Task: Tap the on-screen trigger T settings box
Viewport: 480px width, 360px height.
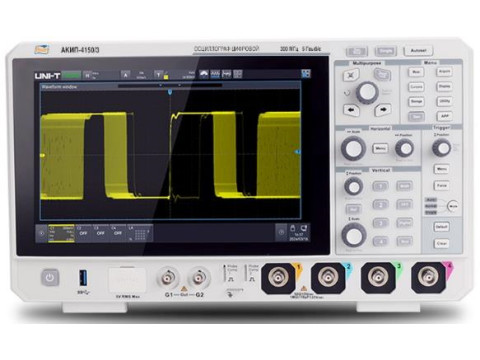Action: pos(175,75)
